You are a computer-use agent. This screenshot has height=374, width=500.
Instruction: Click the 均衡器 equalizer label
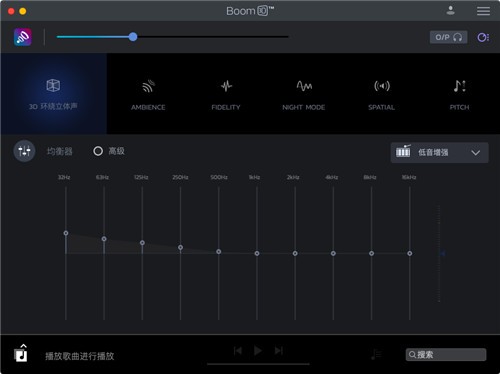59,151
